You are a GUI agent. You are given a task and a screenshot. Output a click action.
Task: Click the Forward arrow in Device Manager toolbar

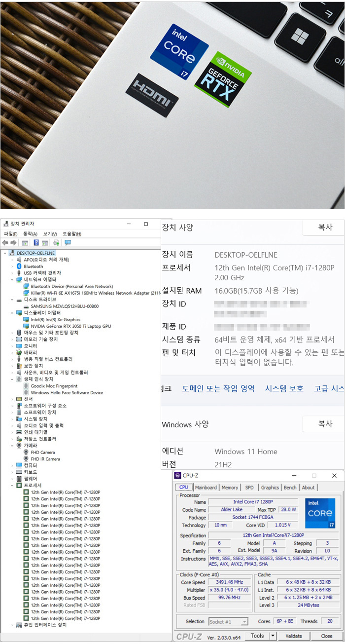13,243
